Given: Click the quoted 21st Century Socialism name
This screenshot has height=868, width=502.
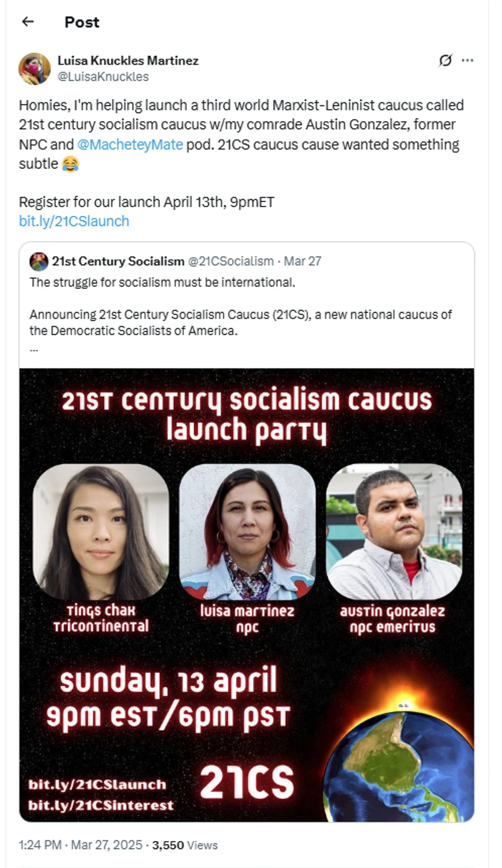Looking at the screenshot, I should pos(118,261).
